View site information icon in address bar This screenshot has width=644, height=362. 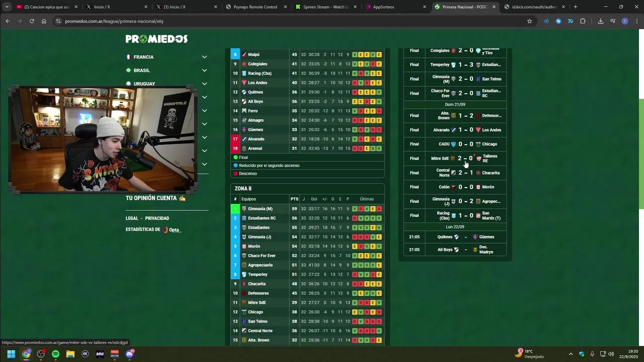coord(58,21)
